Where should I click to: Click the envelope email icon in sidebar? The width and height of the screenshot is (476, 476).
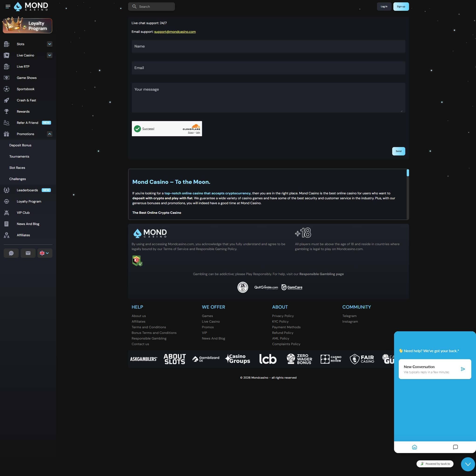pos(28,253)
